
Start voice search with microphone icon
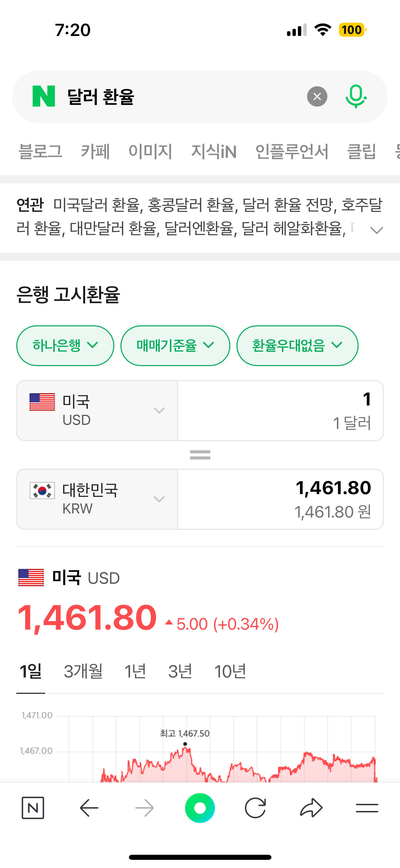(x=356, y=96)
